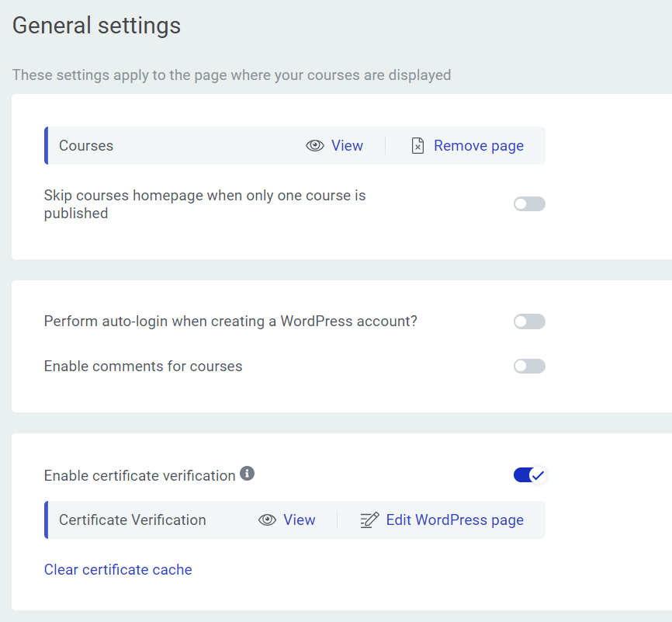Click the 'Enable comments for courses' text

pyautogui.click(x=143, y=367)
